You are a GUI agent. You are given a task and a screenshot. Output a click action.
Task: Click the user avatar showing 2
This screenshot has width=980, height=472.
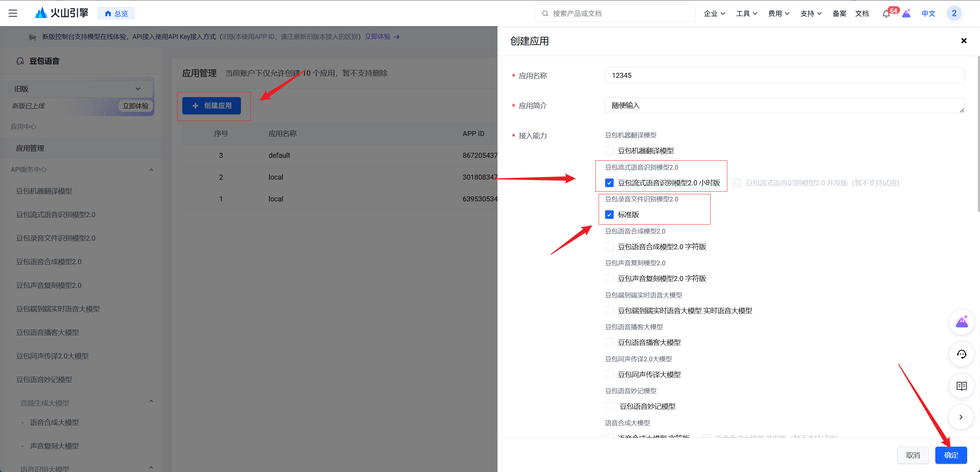(954, 13)
